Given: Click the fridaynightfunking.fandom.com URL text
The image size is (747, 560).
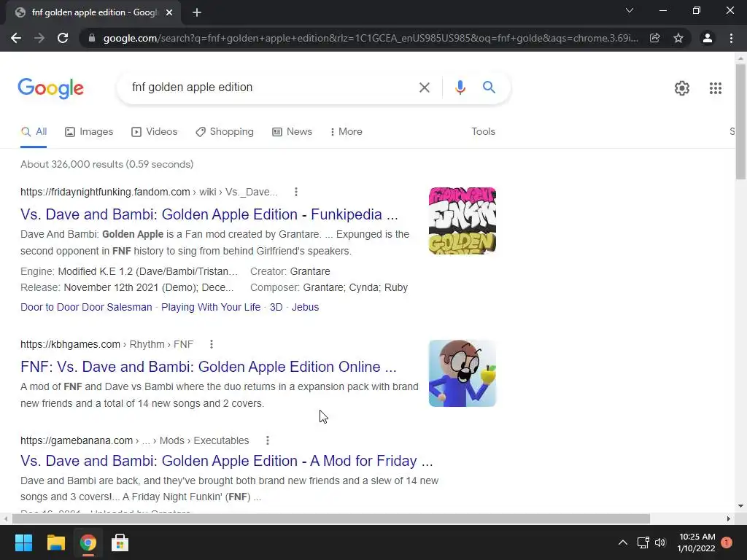Looking at the screenshot, I should (x=105, y=192).
